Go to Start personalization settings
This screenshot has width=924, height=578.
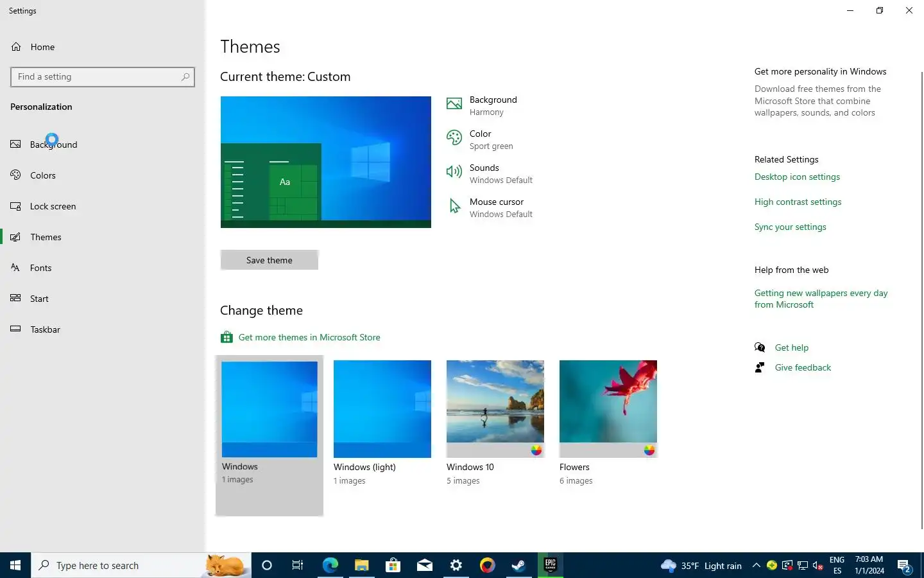click(103, 299)
